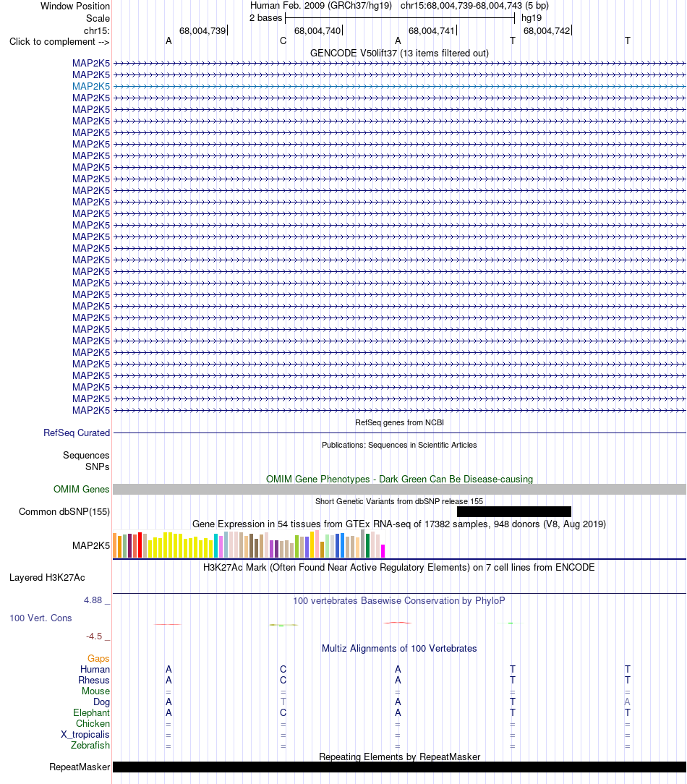Screen dimensions: 687x784
Task: Click the 'RefSeq genes from NCBI' track title
Action: tap(399, 423)
